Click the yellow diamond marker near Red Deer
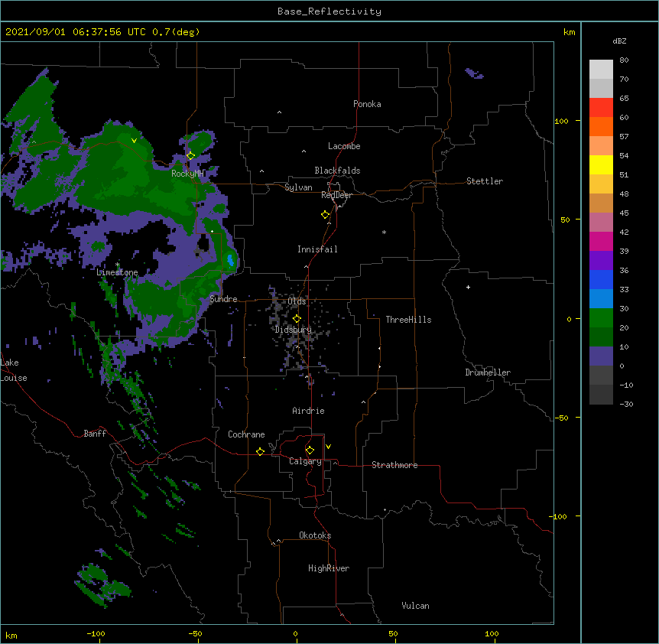 [x=326, y=215]
